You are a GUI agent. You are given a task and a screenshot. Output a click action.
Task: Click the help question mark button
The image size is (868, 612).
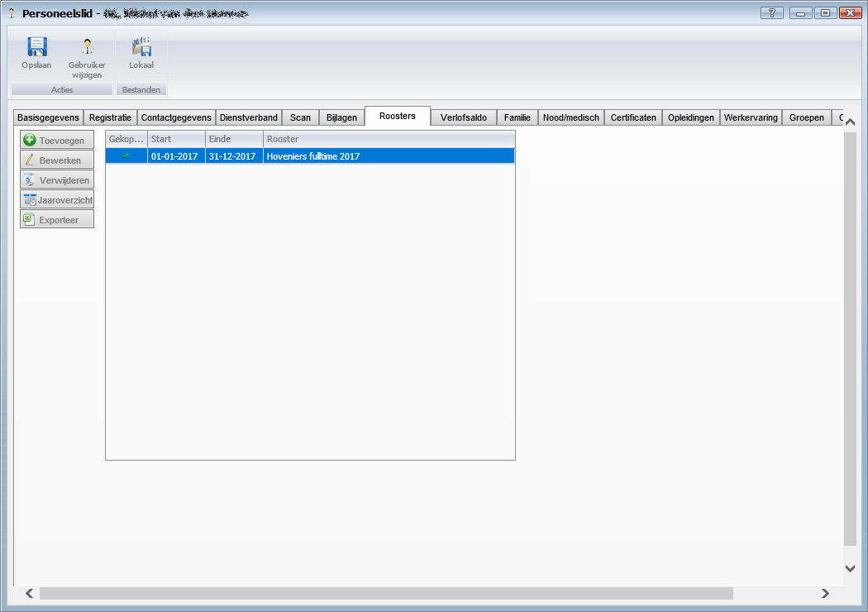pyautogui.click(x=771, y=13)
